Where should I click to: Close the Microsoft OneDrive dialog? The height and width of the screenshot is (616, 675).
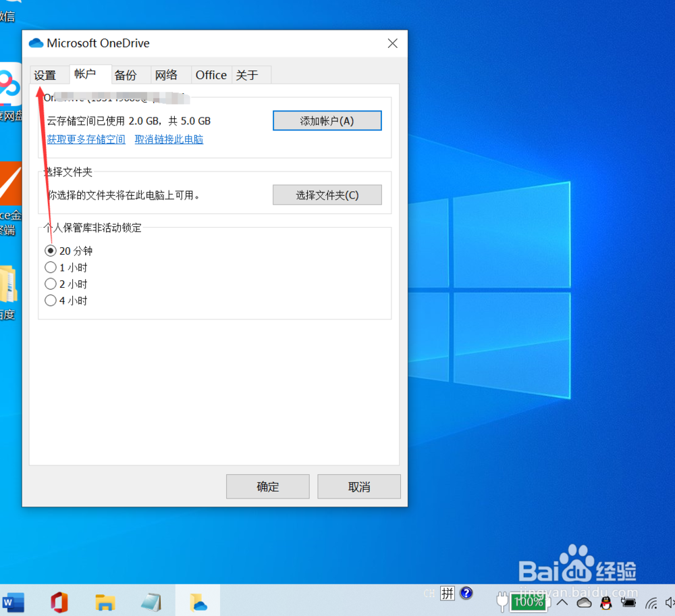click(x=392, y=43)
